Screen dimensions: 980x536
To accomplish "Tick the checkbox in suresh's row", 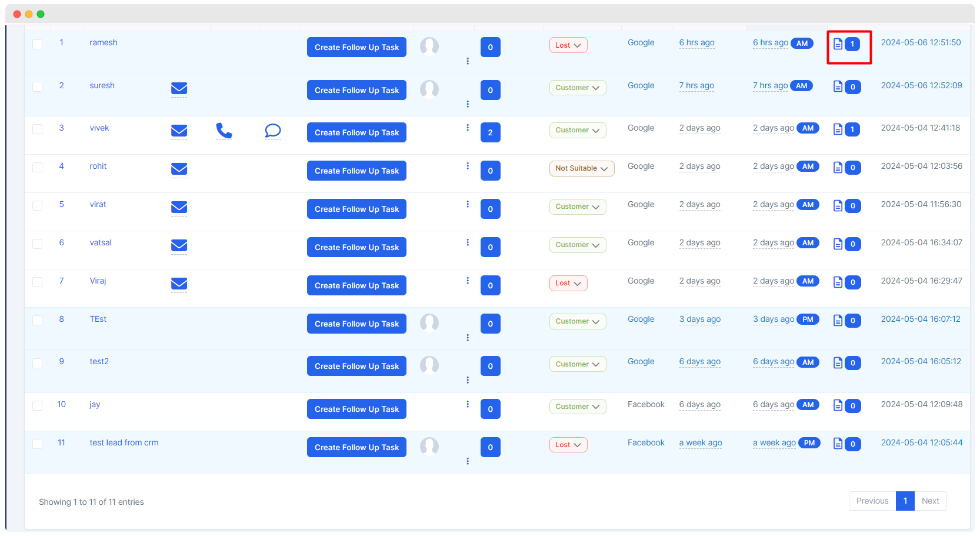I will click(37, 86).
